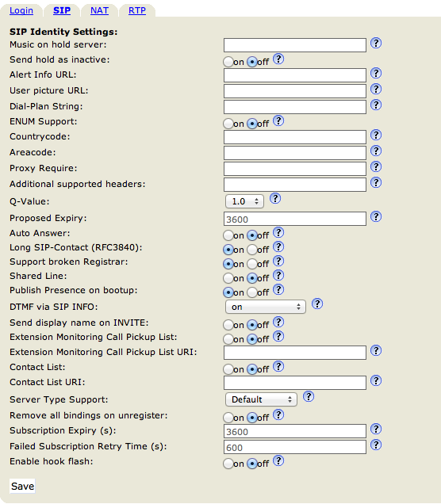Open help for Countrycode field
This screenshot has height=504, width=441.
point(376,135)
